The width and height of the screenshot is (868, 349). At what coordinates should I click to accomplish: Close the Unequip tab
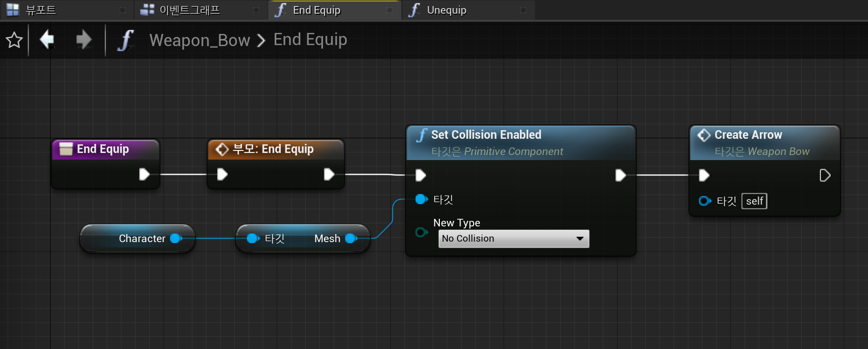[523, 10]
